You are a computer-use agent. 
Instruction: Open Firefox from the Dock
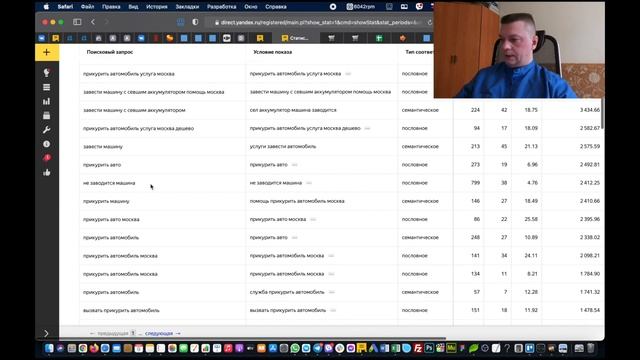[x=94, y=348]
